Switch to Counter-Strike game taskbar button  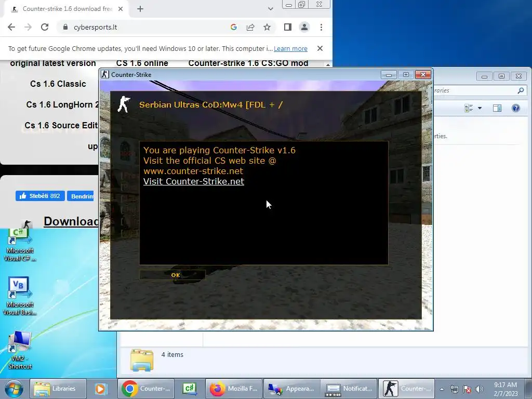tap(406, 389)
